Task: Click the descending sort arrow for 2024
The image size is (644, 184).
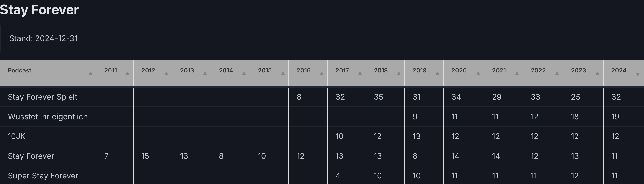Action: tap(637, 74)
